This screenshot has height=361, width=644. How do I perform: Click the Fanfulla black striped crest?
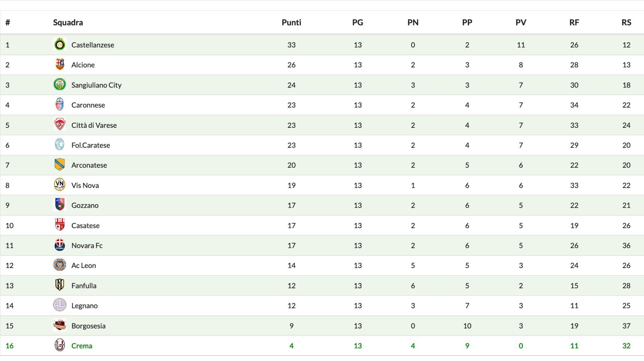pos(60,285)
